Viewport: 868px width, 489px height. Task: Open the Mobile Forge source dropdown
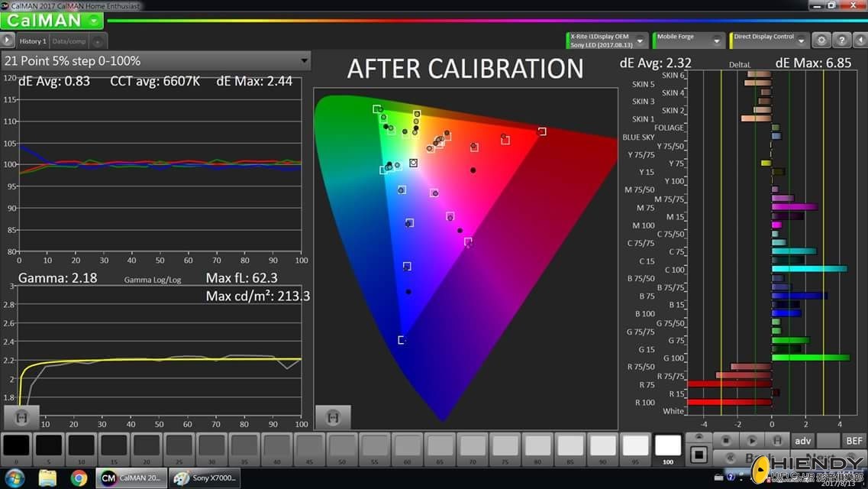tap(688, 40)
